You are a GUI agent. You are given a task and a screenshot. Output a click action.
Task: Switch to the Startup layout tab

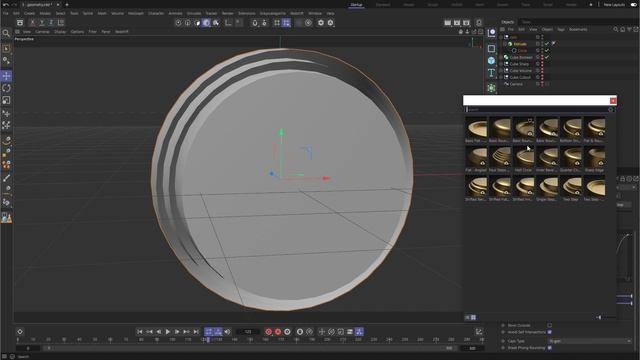[356, 4]
